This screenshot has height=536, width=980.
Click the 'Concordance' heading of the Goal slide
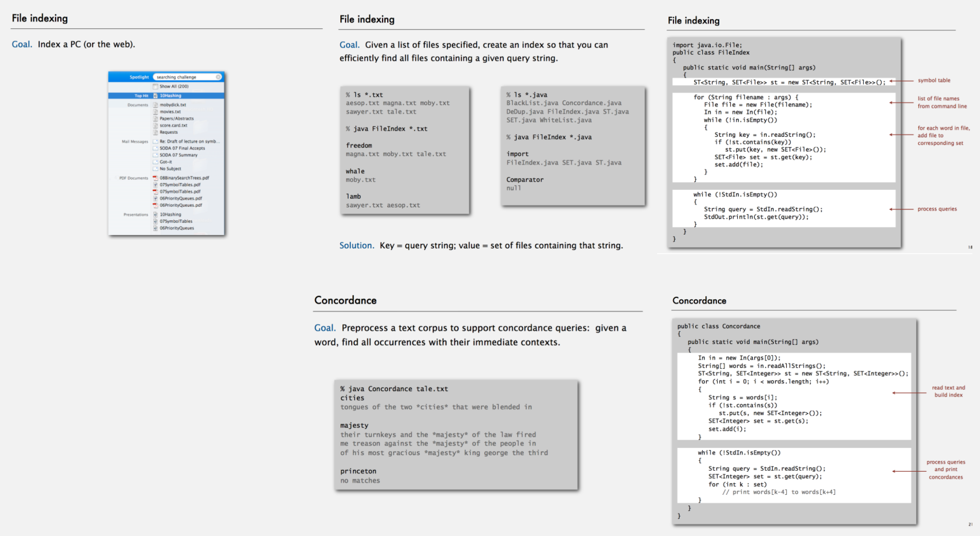[x=346, y=300]
